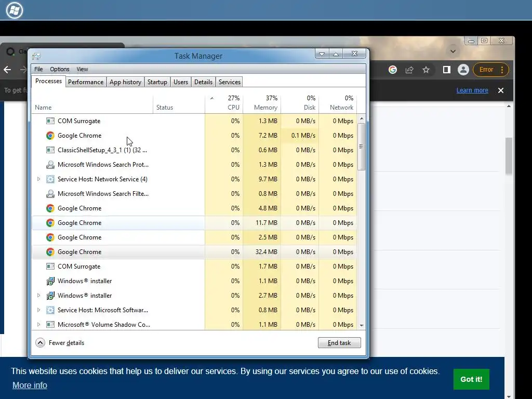Open the Learn more link
The width and height of the screenshot is (532, 399).
click(x=472, y=90)
